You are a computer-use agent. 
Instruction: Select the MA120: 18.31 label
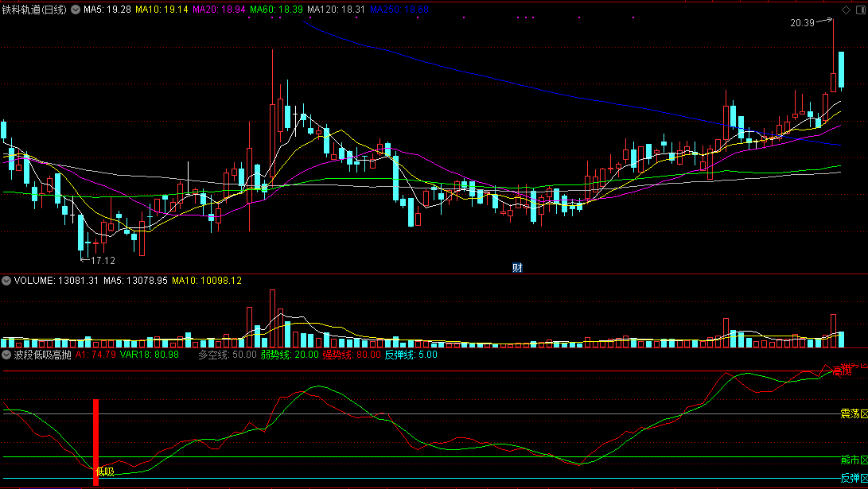336,10
